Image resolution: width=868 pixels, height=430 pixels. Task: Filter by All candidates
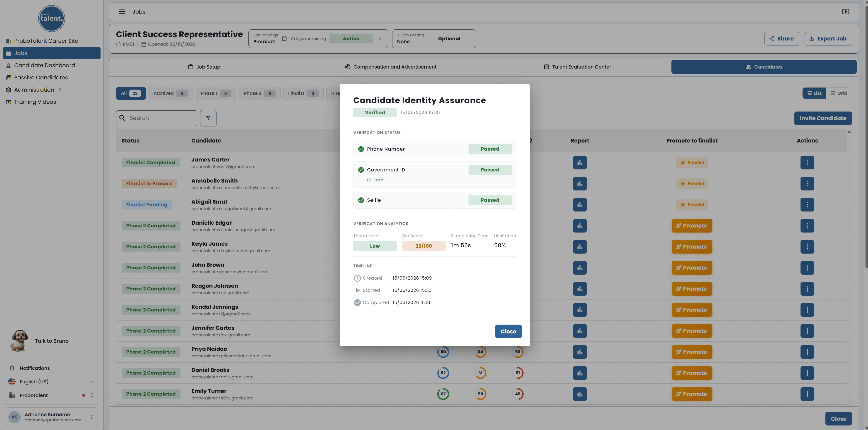click(131, 93)
